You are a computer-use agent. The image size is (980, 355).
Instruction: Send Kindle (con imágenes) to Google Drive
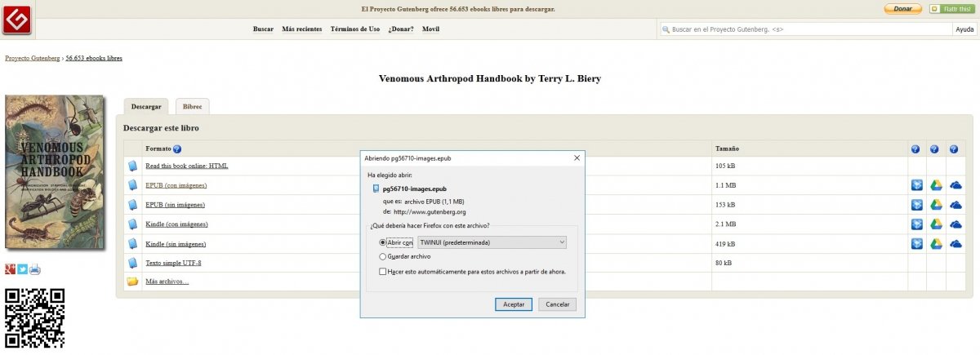click(x=936, y=224)
